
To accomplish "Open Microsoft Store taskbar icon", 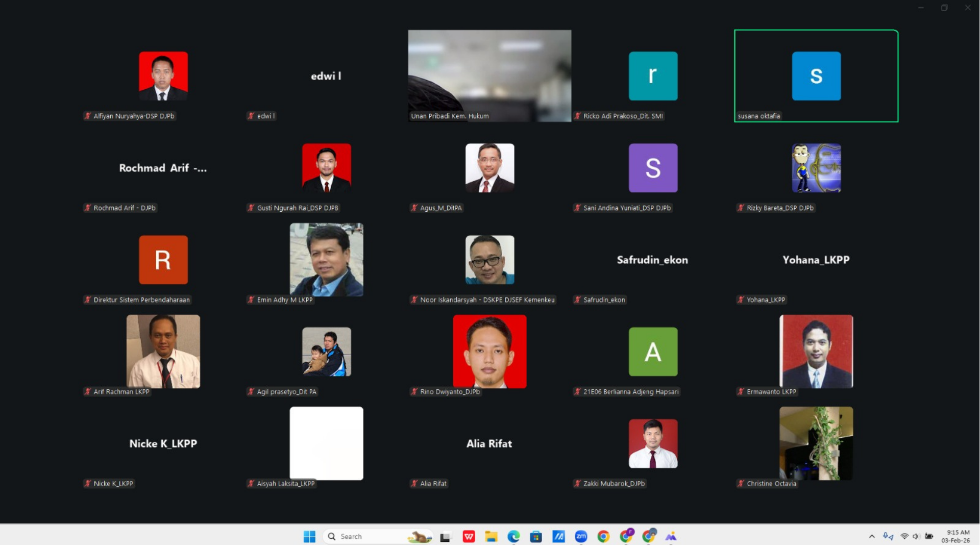I will [536, 536].
